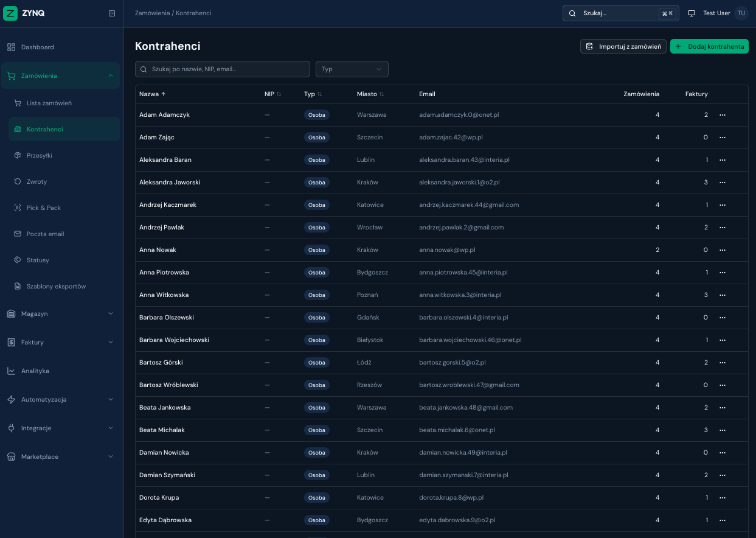Open Pick & Pack scanner icon
The height and width of the screenshot is (538, 756).
(x=18, y=208)
